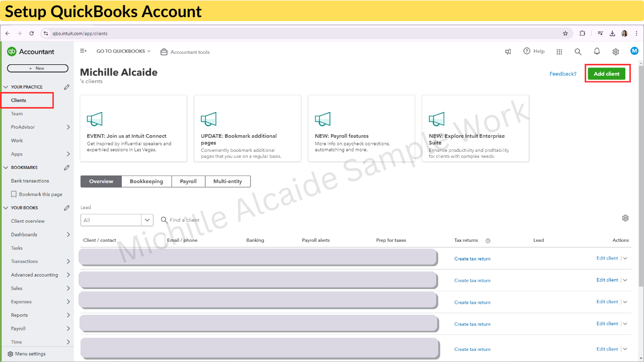Click the Tax returns info icon
This screenshot has width=644, height=362.
[488, 241]
